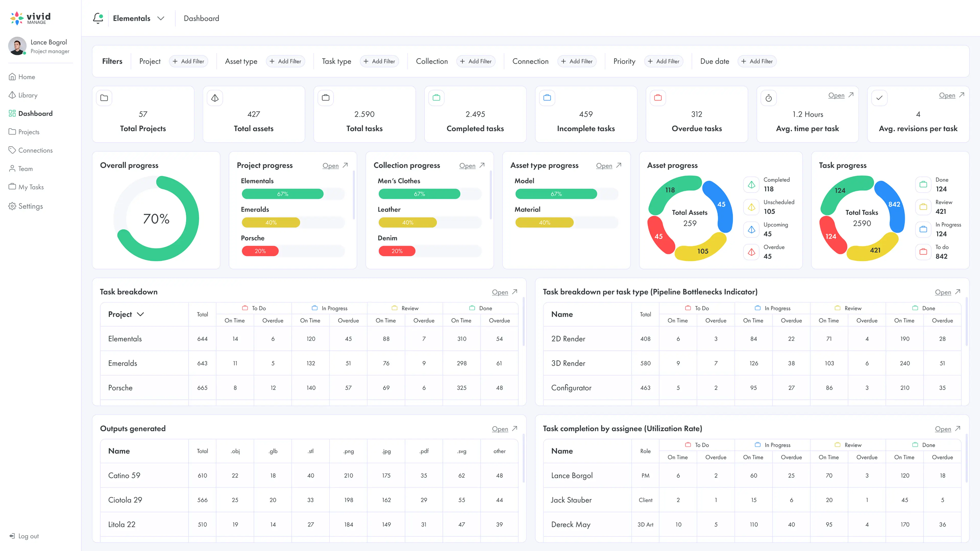The width and height of the screenshot is (980, 551).
Task: Click the Total assets cone icon
Action: point(215,98)
